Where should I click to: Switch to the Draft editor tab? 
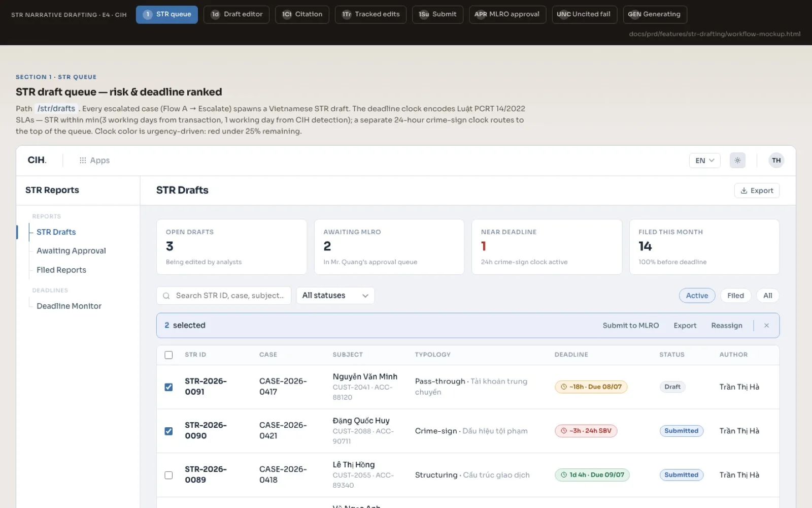(x=236, y=14)
